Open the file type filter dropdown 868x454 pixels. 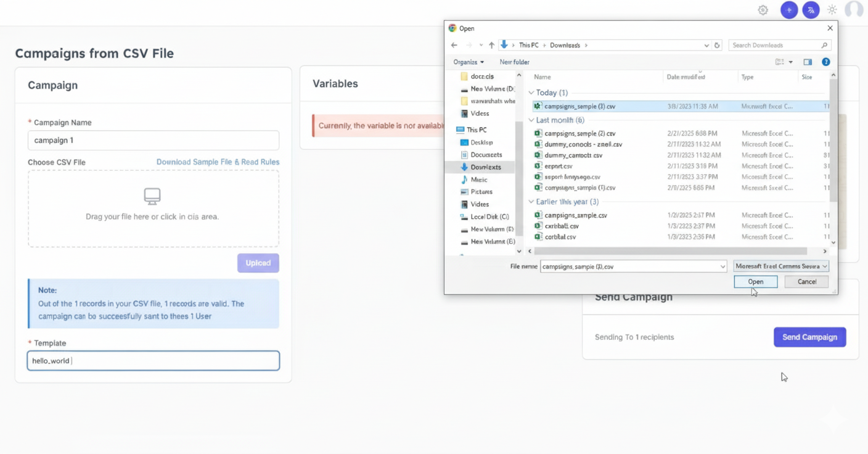781,266
